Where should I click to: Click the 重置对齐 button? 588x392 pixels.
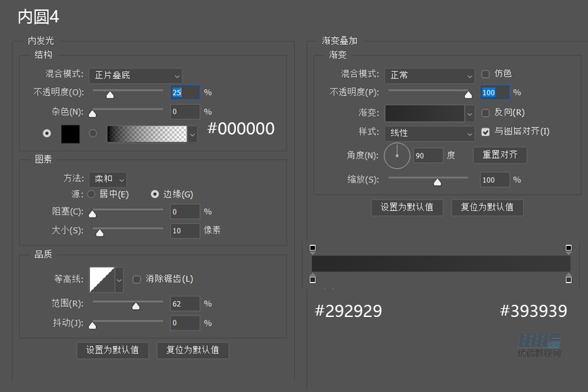click(x=499, y=155)
